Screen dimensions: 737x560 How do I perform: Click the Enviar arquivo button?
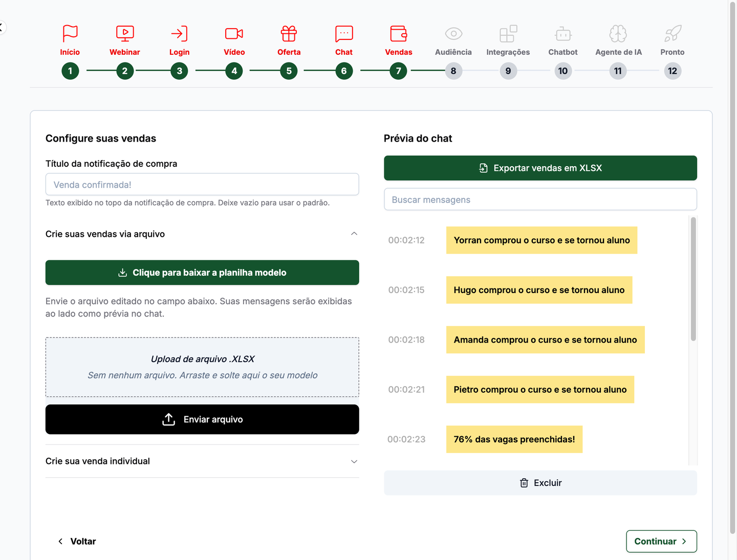[x=202, y=419]
